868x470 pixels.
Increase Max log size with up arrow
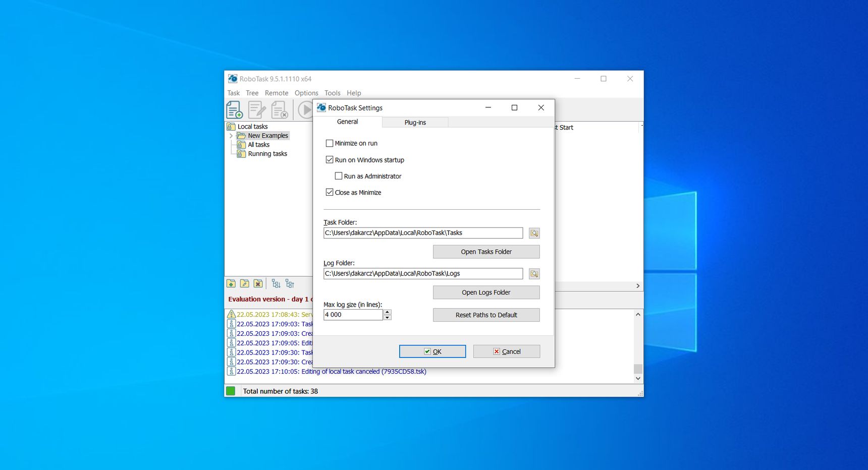[x=388, y=312]
